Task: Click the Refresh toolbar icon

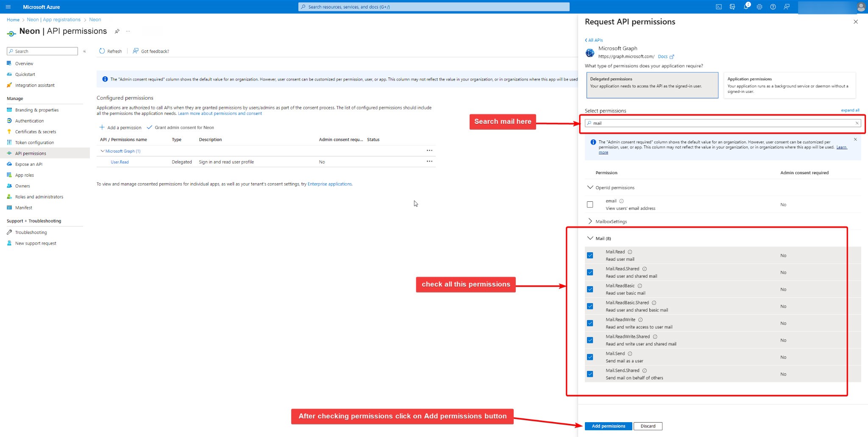Action: coord(102,51)
